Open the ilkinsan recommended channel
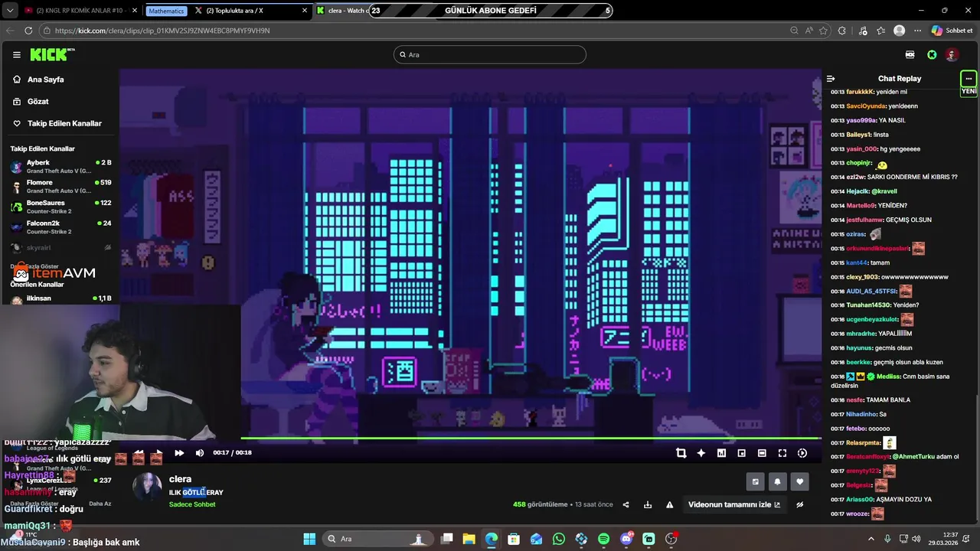 pos(60,298)
